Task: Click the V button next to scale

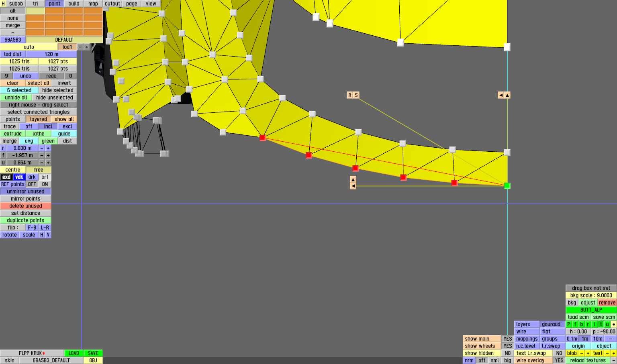Action: (x=48, y=235)
